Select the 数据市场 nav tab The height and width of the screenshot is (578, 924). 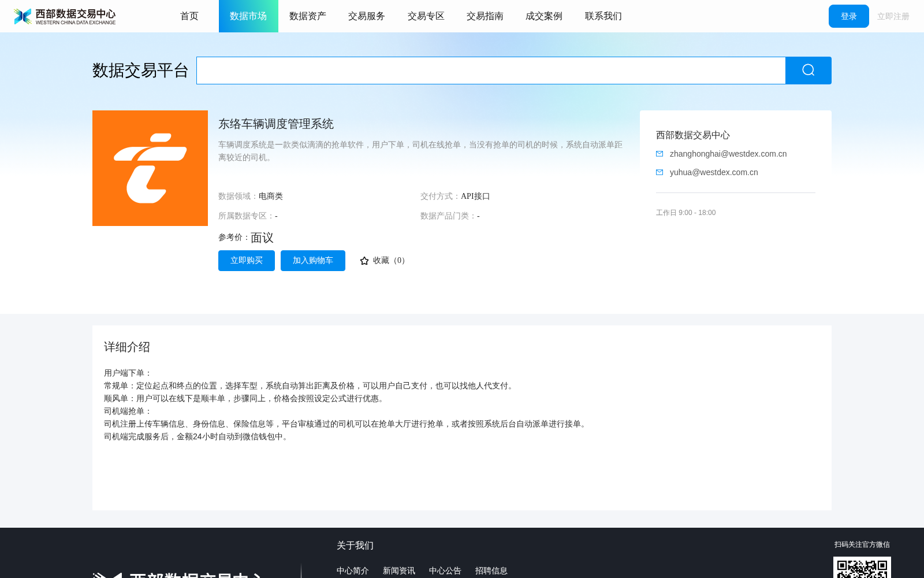coord(248,16)
